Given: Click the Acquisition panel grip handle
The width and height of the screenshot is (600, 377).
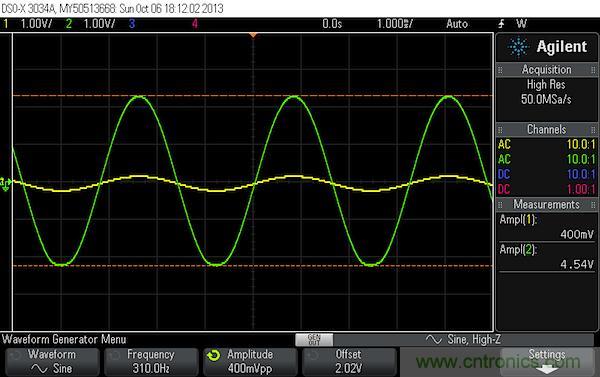Looking at the screenshot, I should [500, 70].
